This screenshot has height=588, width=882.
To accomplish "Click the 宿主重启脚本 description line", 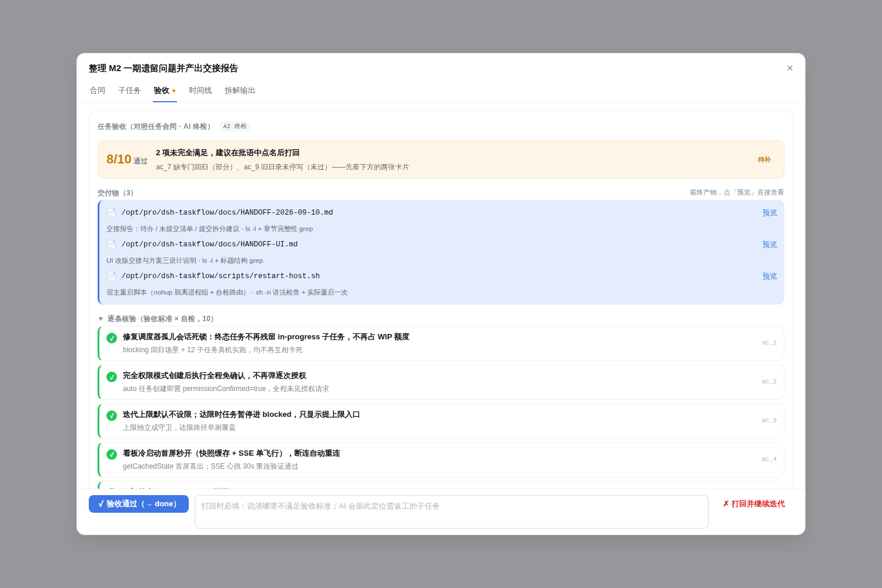I will (227, 292).
